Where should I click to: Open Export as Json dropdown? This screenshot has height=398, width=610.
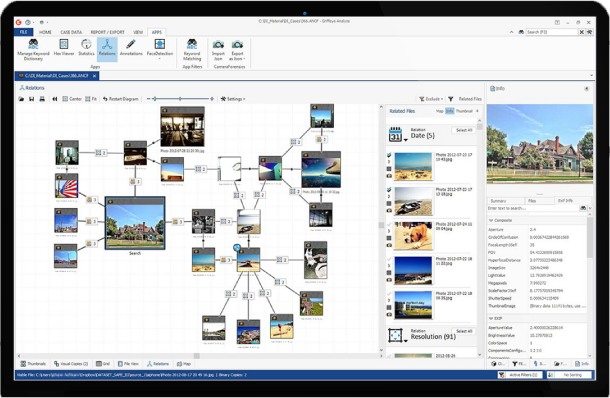click(237, 49)
